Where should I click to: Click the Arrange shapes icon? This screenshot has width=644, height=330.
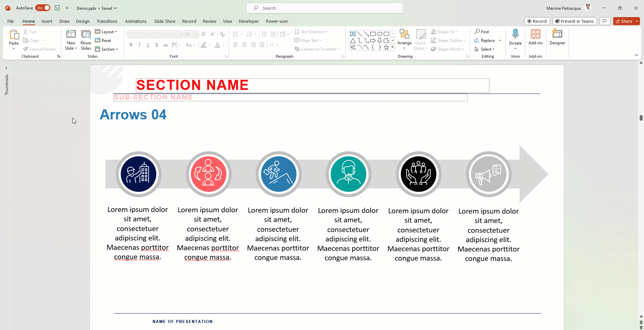coord(405,35)
